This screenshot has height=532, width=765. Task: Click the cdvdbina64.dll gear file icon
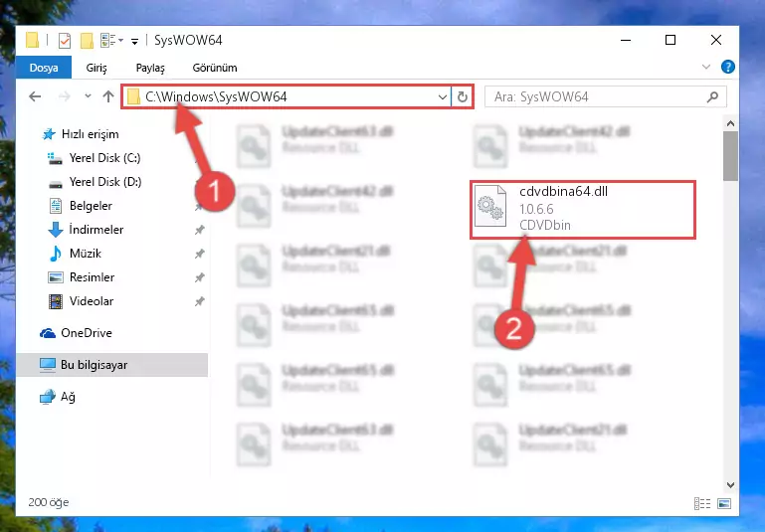pyautogui.click(x=490, y=207)
